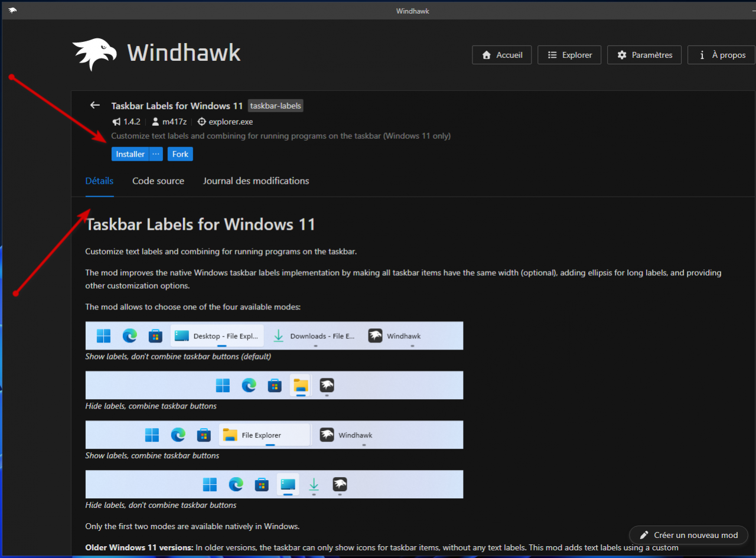
Task: Click the megaphone version icon next to 1.4.2
Action: tap(116, 122)
